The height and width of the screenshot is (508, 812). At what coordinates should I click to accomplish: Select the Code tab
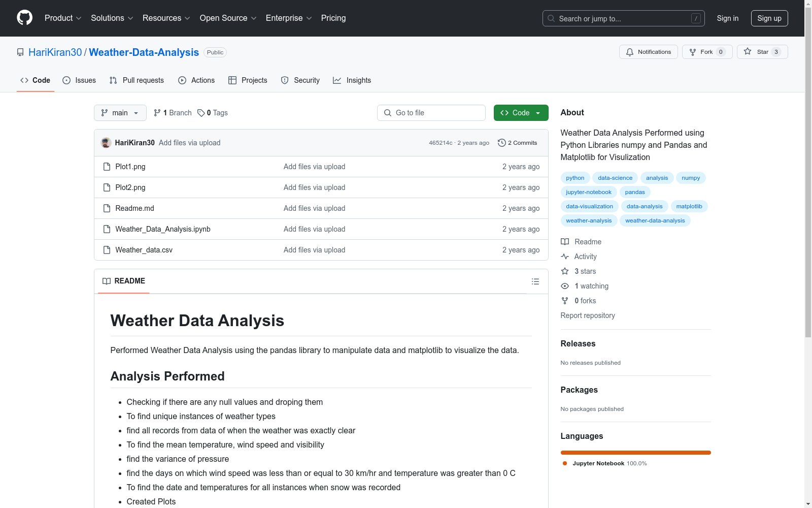(36, 80)
